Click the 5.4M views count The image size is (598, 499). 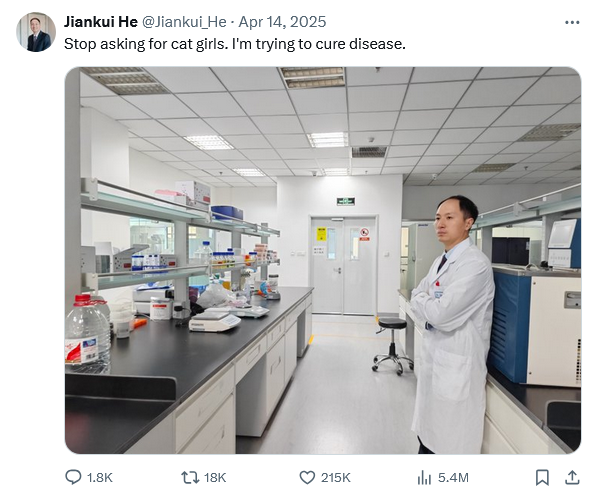(453, 478)
